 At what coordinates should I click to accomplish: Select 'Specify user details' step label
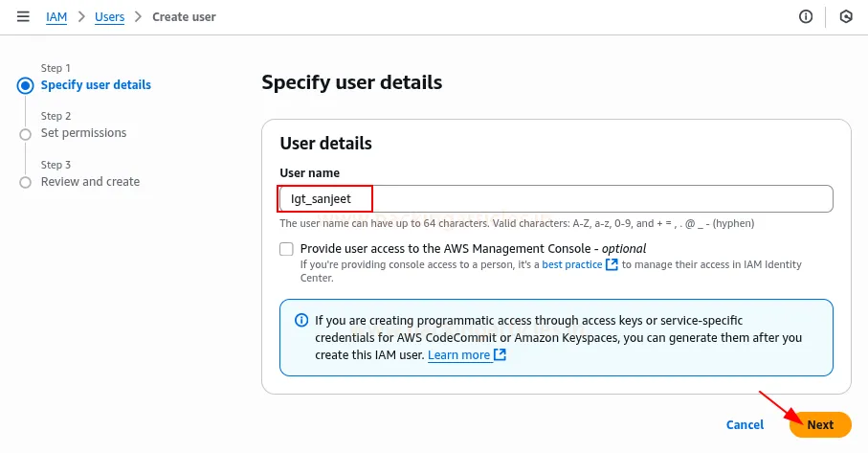pos(96,85)
